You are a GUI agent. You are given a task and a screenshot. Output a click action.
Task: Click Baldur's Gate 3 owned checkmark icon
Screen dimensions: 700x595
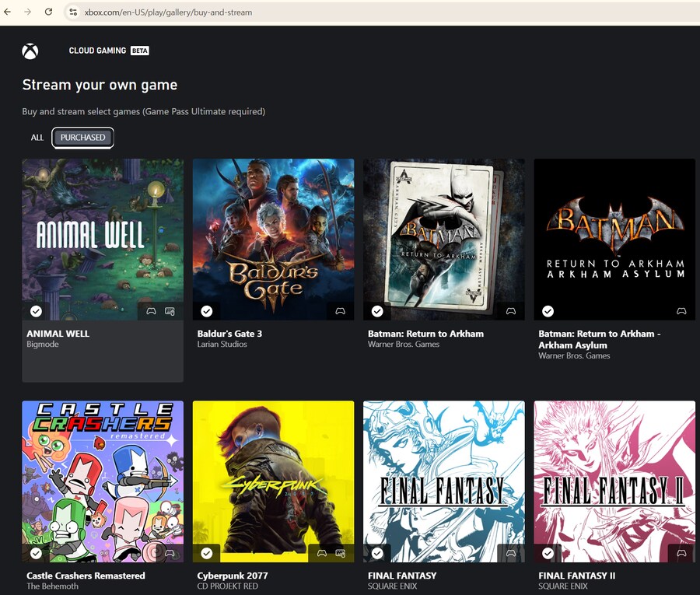click(x=207, y=311)
